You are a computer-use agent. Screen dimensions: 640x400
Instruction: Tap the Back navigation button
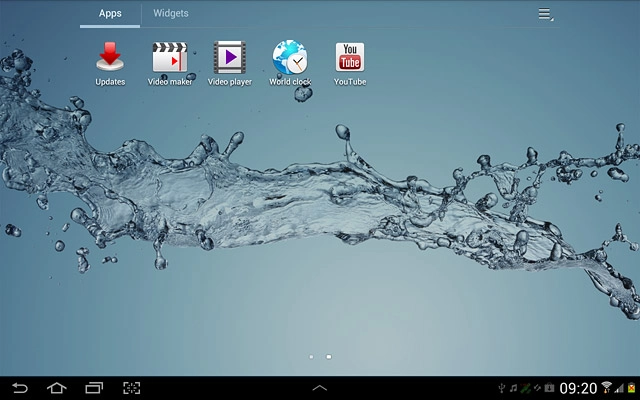pyautogui.click(x=20, y=388)
